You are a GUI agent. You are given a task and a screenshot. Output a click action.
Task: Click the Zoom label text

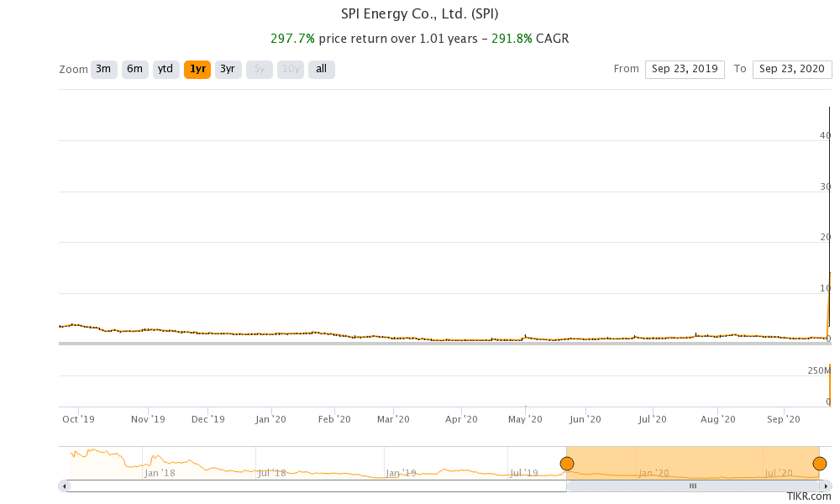pos(73,70)
